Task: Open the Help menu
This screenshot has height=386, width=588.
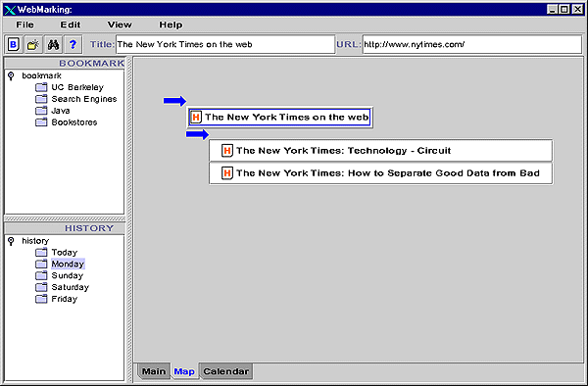Action: (171, 24)
